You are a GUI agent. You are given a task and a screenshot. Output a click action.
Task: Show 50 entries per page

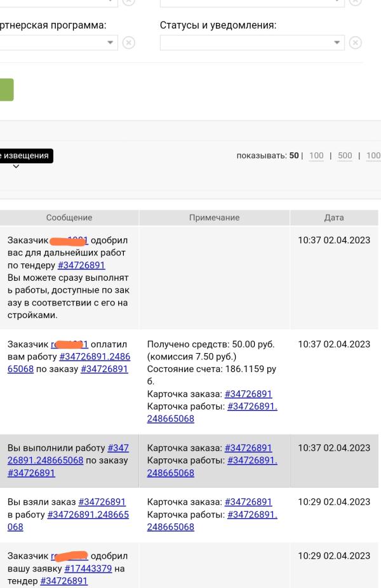coord(294,155)
